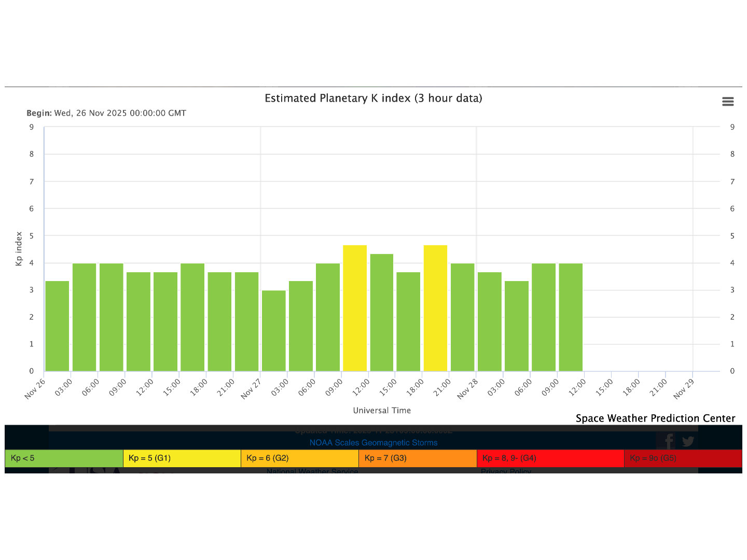The width and height of the screenshot is (747, 560).
Task: Open NOAA Scales Geomagnetic Storms link
Action: coord(373,443)
